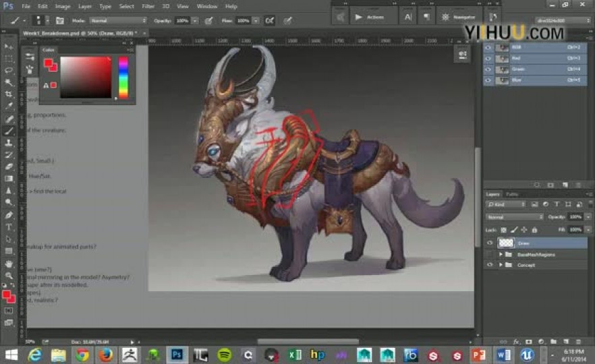Select the Rectangle shape tool
Viewport: 595px width, 364px height.
coord(8,251)
